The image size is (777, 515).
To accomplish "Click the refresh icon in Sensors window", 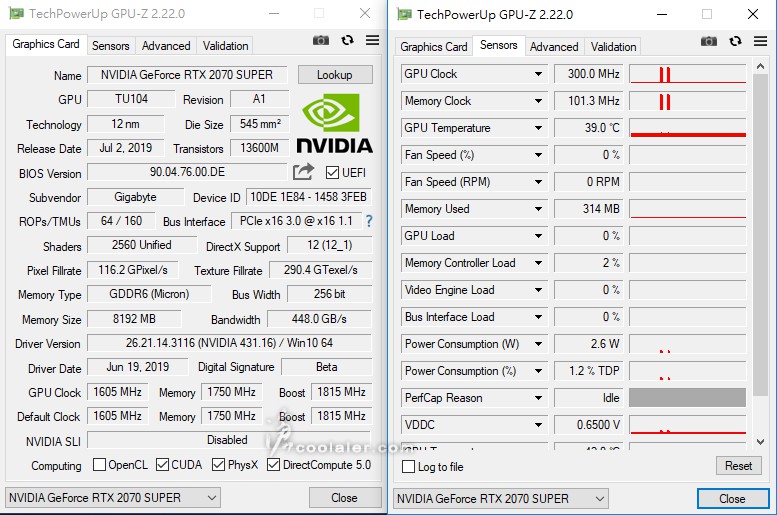I will pyautogui.click(x=735, y=41).
